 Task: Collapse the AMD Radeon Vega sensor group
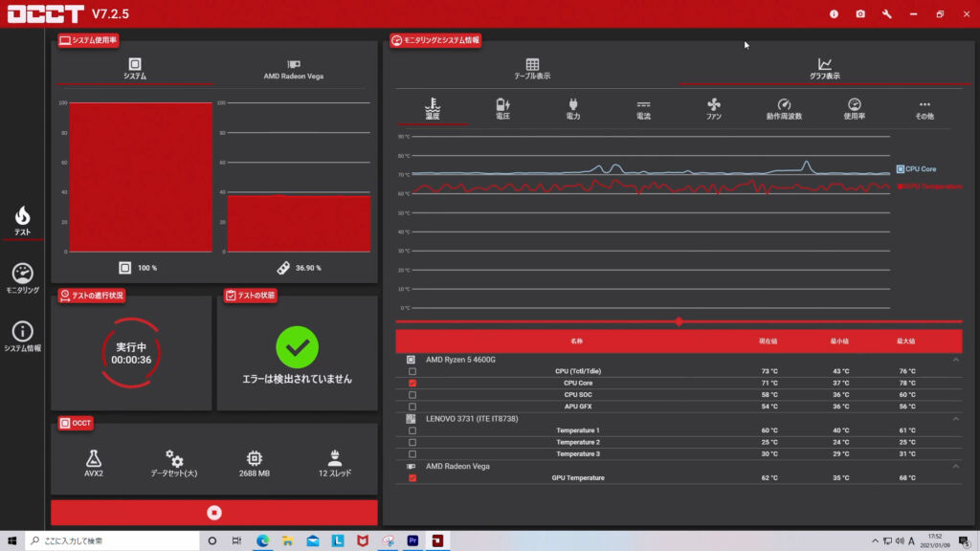[956, 466]
